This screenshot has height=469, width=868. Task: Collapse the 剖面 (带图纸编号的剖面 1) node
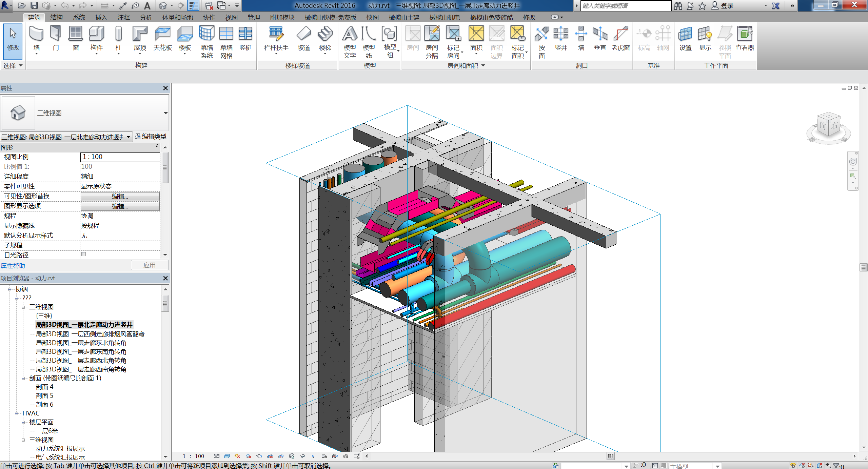pyautogui.click(x=23, y=378)
